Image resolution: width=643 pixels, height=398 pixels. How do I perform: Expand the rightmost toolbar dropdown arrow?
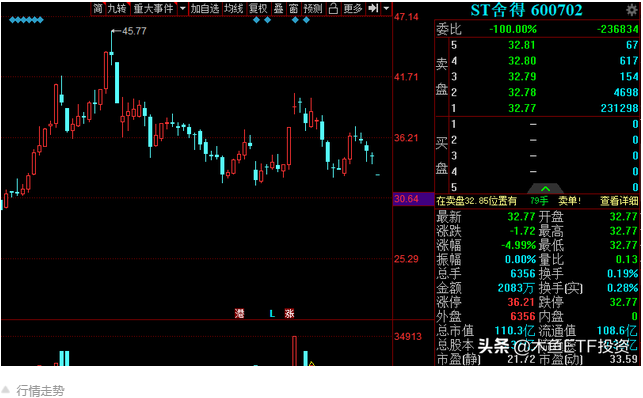pyautogui.click(x=386, y=8)
